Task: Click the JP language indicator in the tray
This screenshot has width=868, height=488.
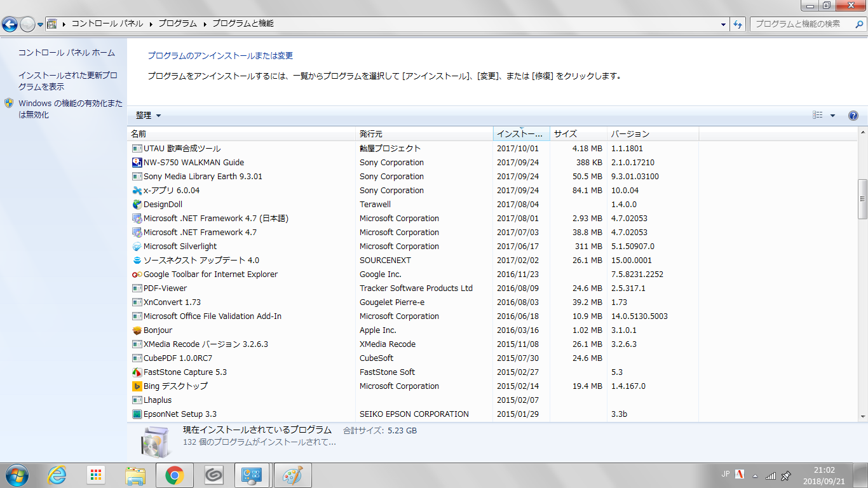Action: pos(726,474)
